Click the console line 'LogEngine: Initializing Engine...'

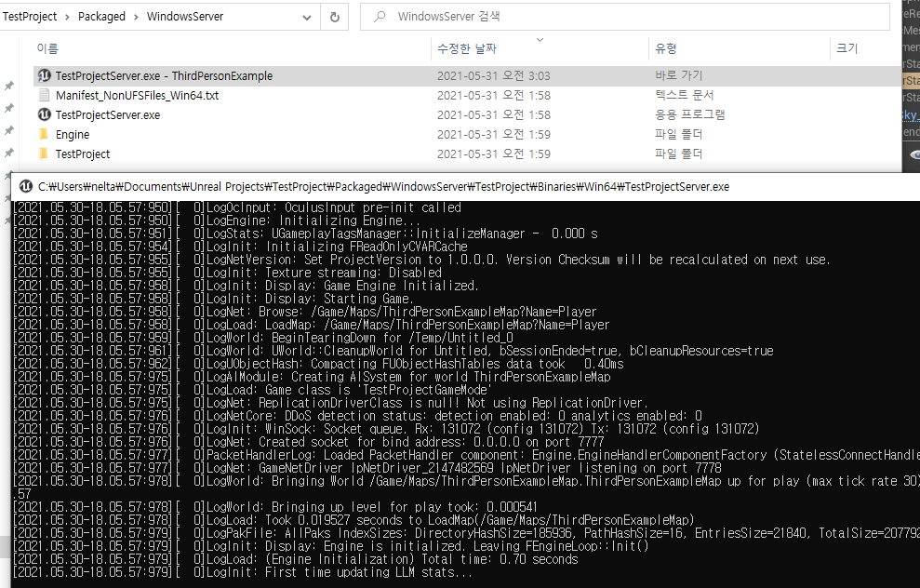point(216,220)
